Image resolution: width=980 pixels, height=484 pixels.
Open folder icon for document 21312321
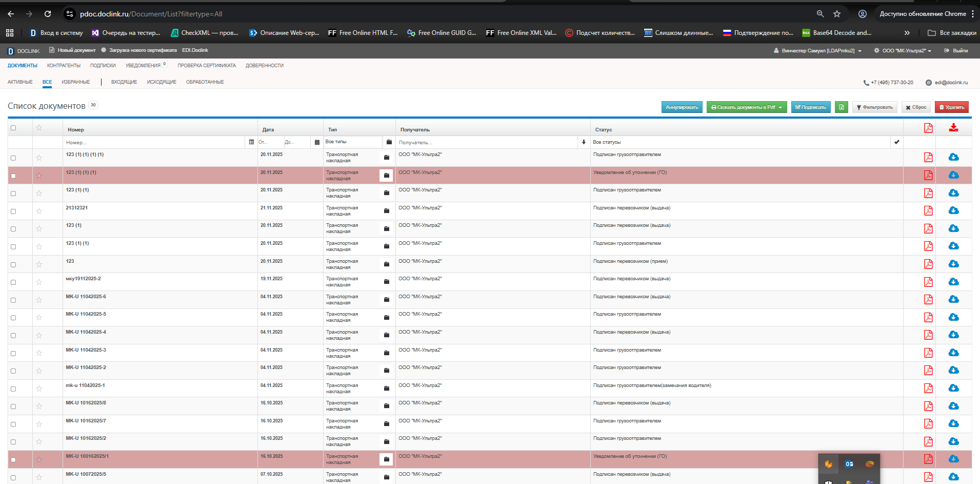[387, 211]
